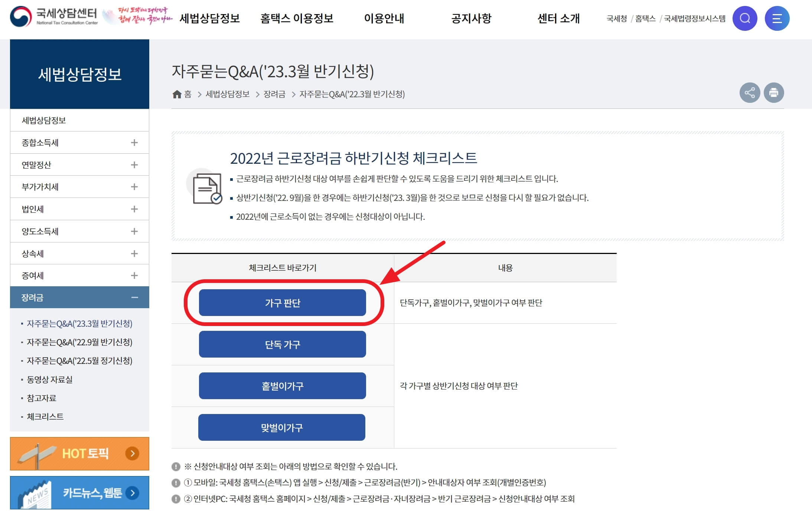Expand the 종합소득세 sidebar section
The width and height of the screenshot is (812, 515).
134,142
